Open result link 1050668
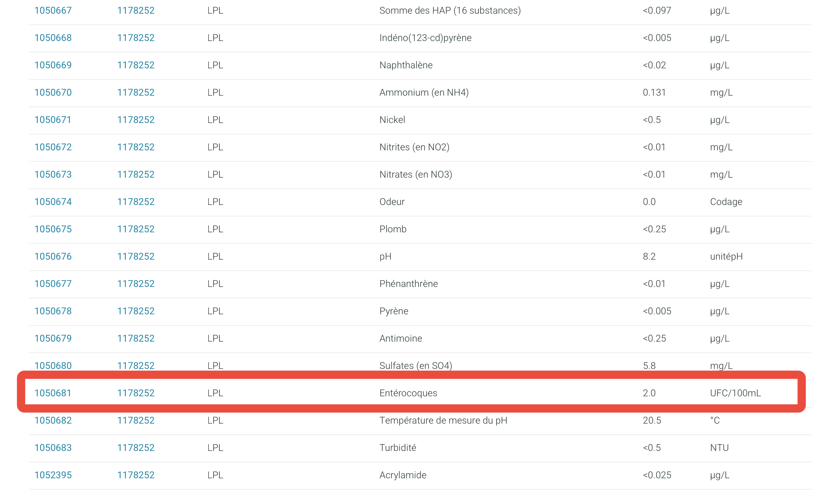The image size is (840, 504). (53, 38)
